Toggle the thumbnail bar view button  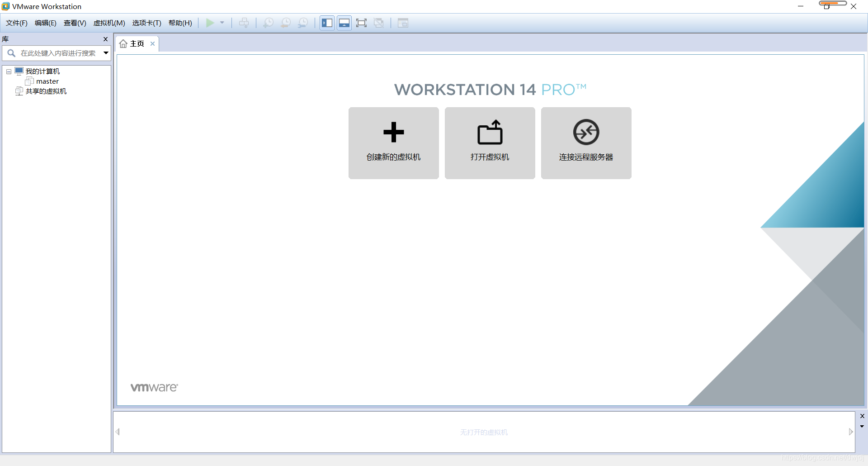click(x=344, y=23)
